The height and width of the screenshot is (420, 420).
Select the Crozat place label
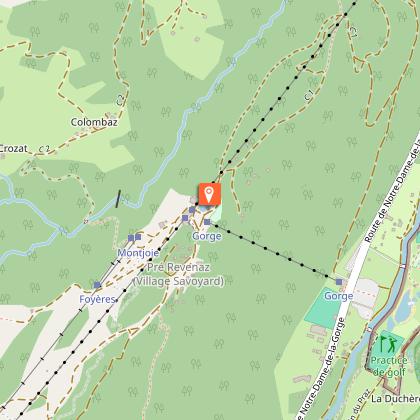point(13,149)
